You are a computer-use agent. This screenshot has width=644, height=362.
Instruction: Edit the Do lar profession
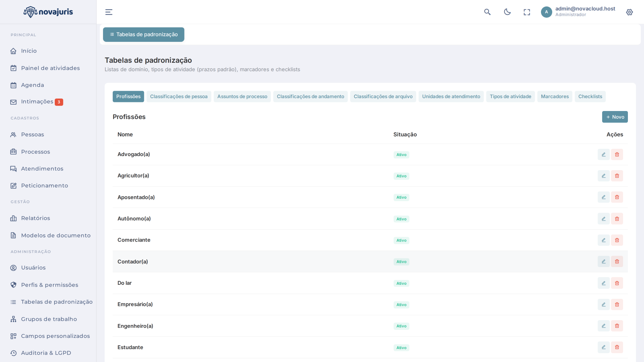click(x=604, y=283)
